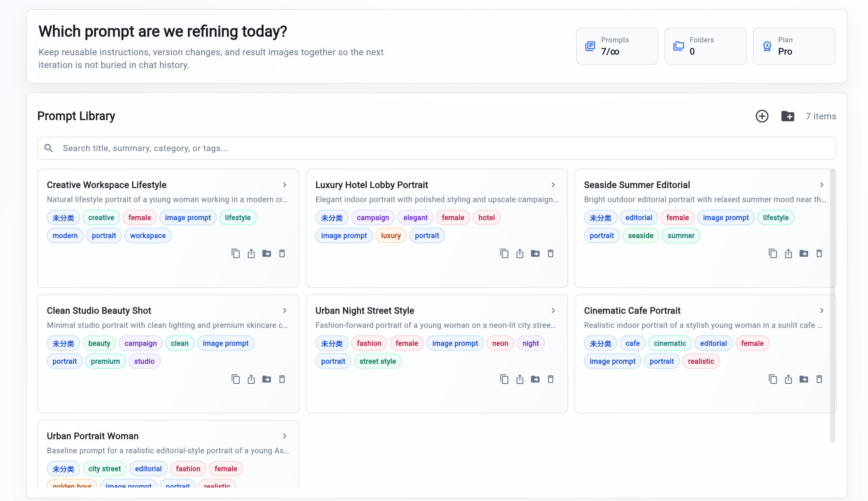Image resolution: width=868 pixels, height=501 pixels.
Task: Select the 'street style' tag on Urban Night
Action: (x=378, y=361)
